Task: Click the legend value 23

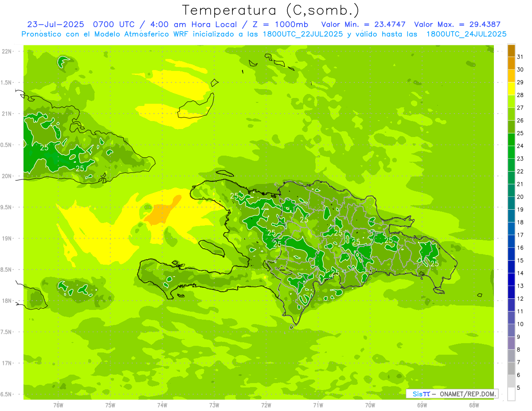Action: click(520, 159)
